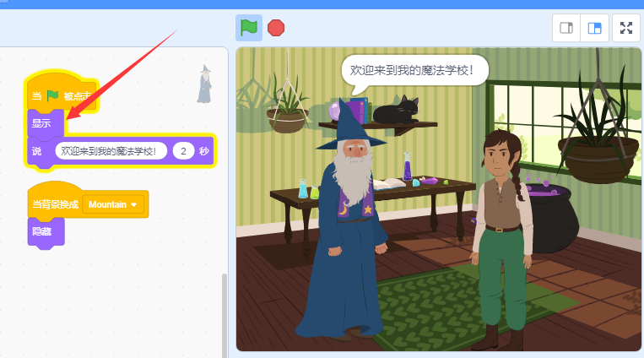The height and width of the screenshot is (358, 644).
Task: Click the 当背景换成 hat block label
Action: 55,204
